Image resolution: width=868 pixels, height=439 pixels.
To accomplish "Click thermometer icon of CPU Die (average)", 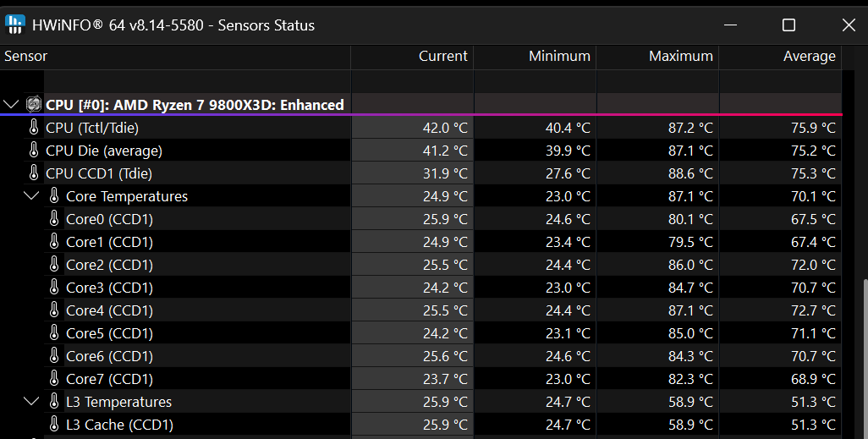I will [x=34, y=150].
